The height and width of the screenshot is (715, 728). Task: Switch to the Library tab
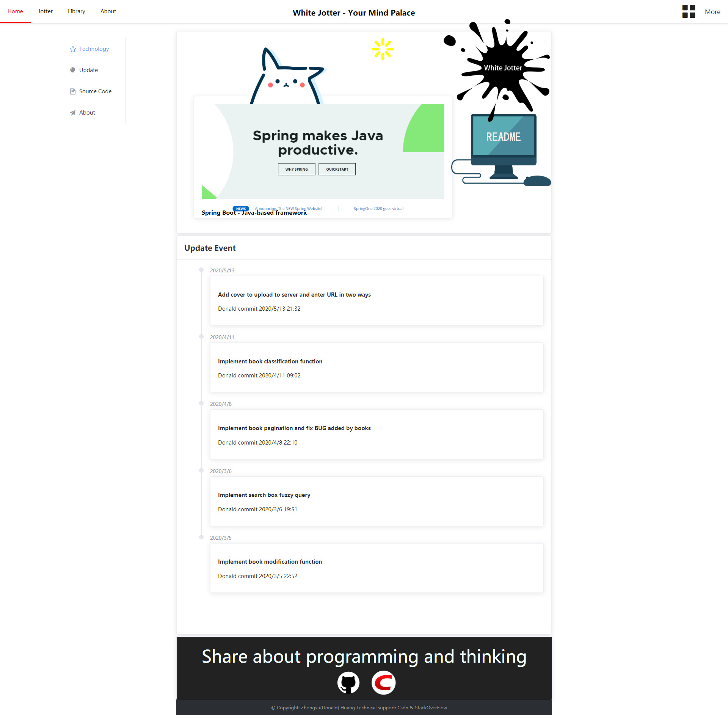click(76, 11)
